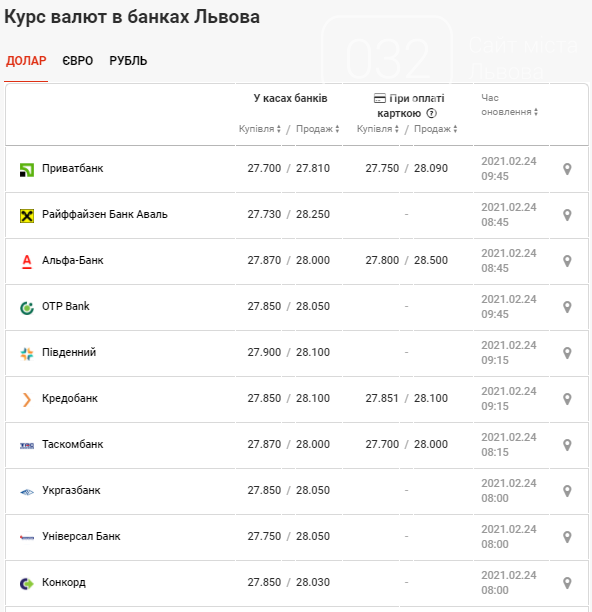The width and height of the screenshot is (592, 612).
Task: Click Південний cash buy rate 27.900
Action: point(264,352)
